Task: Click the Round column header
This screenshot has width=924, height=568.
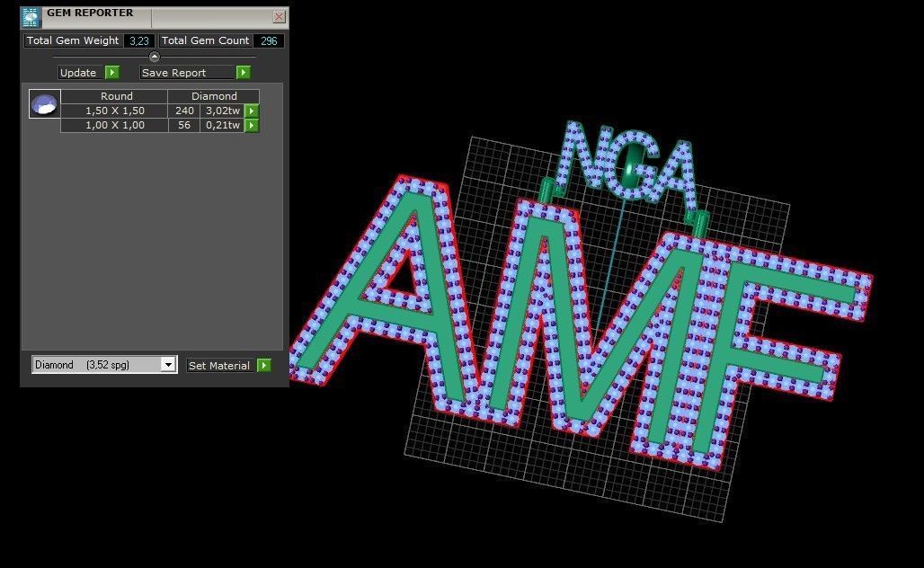Action: coord(115,96)
